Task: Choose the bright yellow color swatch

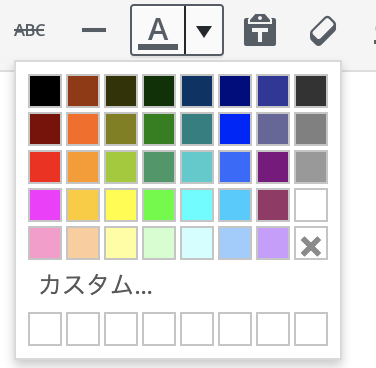Action: (121, 205)
